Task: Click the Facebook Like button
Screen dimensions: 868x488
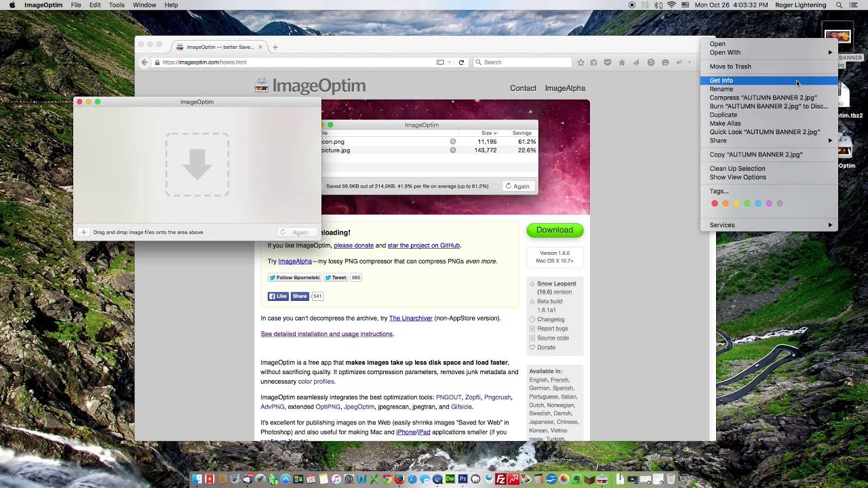Action: click(278, 296)
